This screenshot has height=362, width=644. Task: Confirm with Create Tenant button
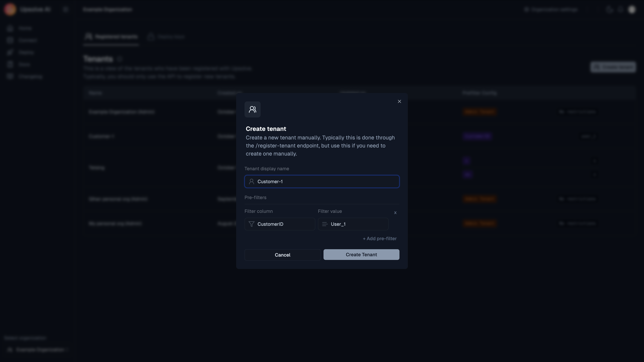pos(361,255)
